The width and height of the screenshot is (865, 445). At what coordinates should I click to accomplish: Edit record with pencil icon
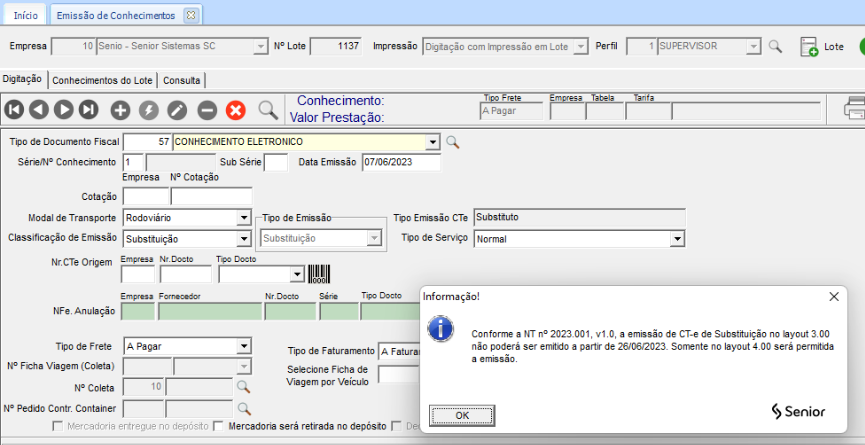pos(177,110)
